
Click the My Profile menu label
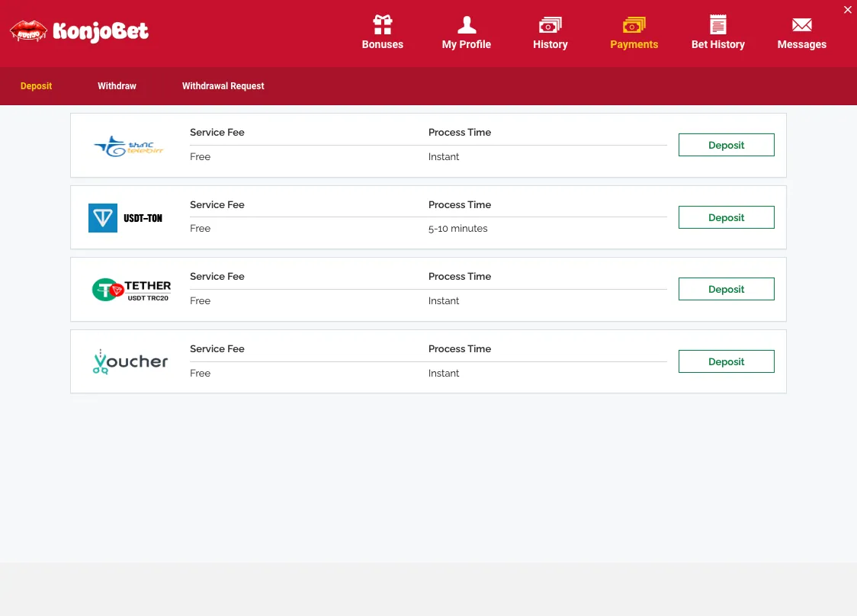point(466,44)
